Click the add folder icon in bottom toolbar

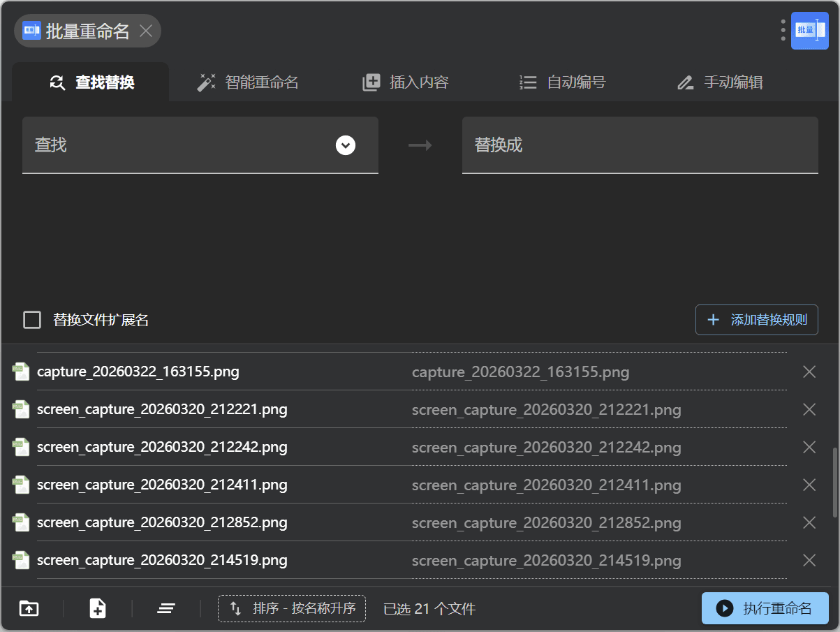click(29, 608)
